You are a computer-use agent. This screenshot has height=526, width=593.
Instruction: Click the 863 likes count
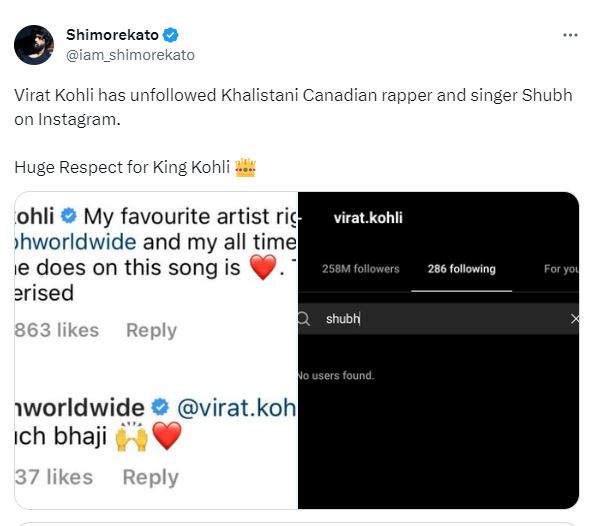point(57,330)
